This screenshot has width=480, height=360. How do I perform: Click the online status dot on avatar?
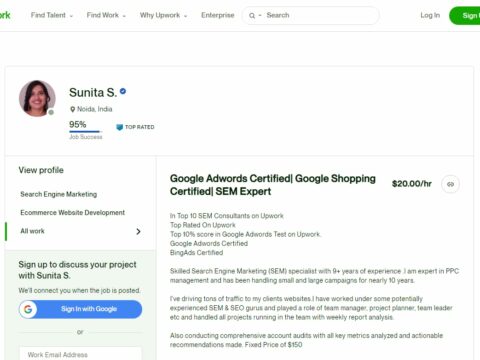coord(51,112)
